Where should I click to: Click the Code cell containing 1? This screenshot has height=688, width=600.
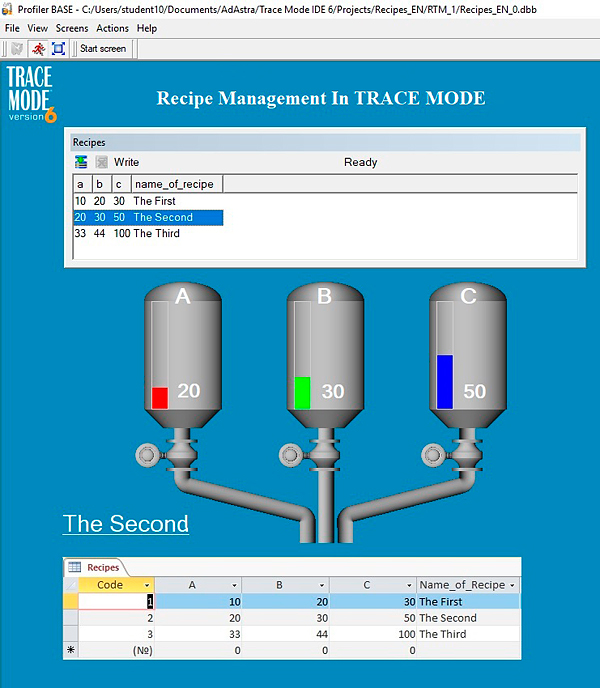pos(116,602)
